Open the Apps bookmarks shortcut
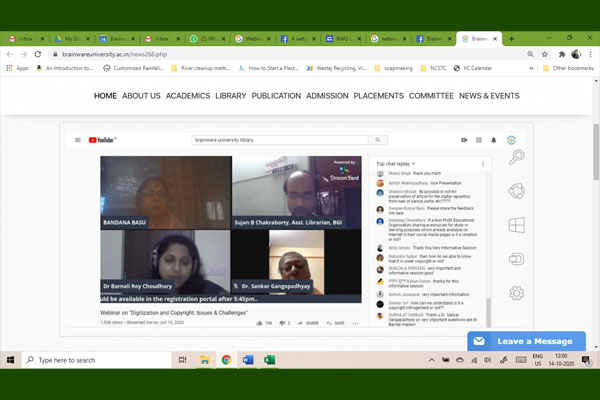 point(18,68)
